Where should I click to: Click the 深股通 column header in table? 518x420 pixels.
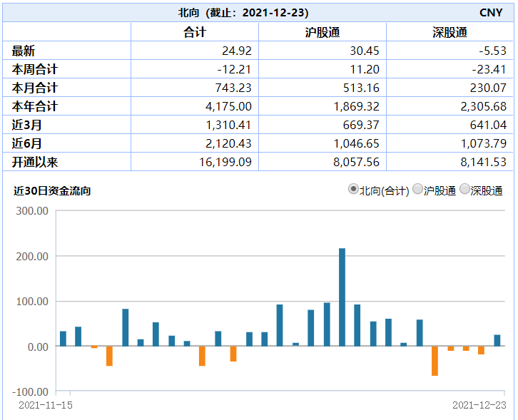[450, 32]
